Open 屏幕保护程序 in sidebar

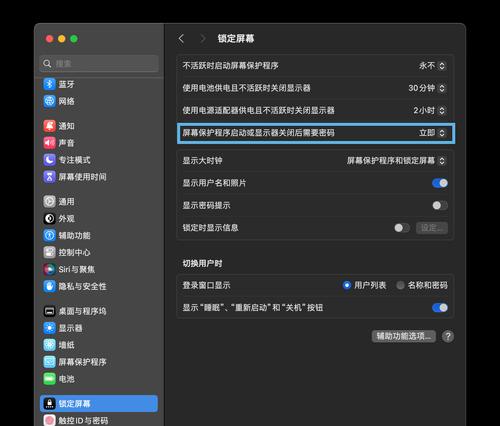(x=99, y=362)
